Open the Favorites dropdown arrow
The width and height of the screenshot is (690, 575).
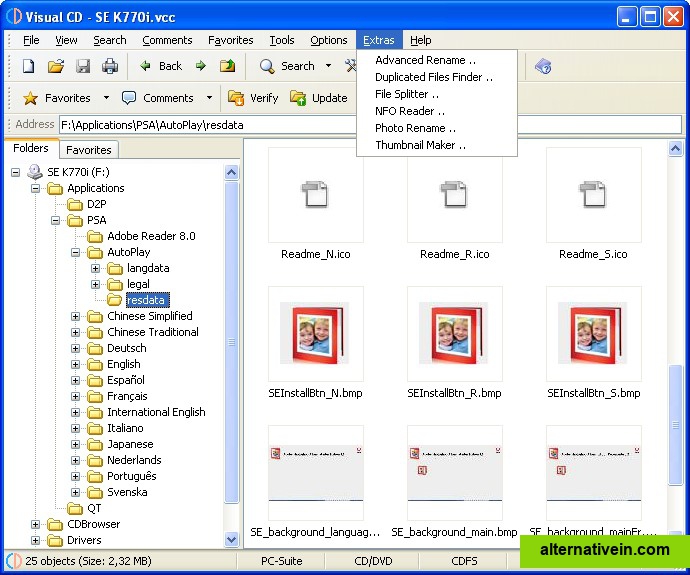click(x=106, y=97)
